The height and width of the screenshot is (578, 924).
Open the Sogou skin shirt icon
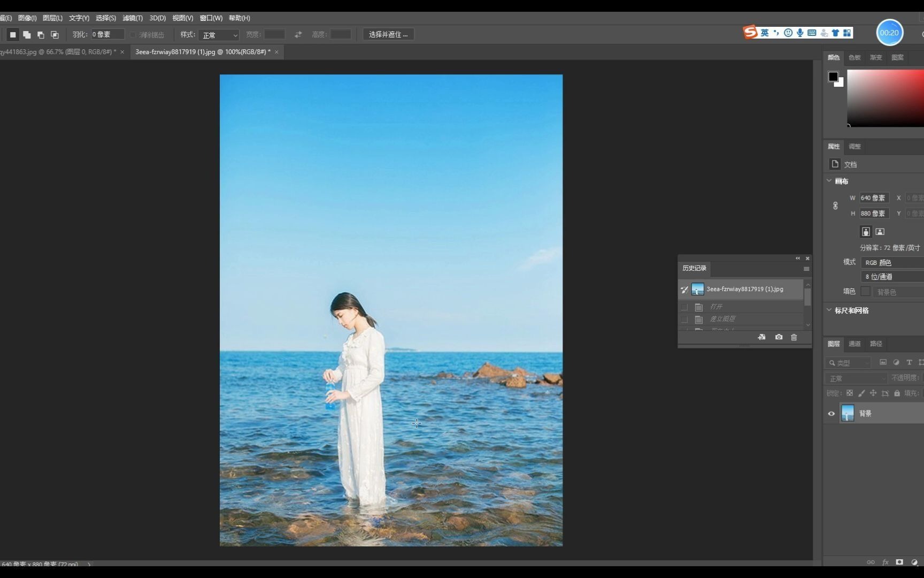pyautogui.click(x=835, y=33)
